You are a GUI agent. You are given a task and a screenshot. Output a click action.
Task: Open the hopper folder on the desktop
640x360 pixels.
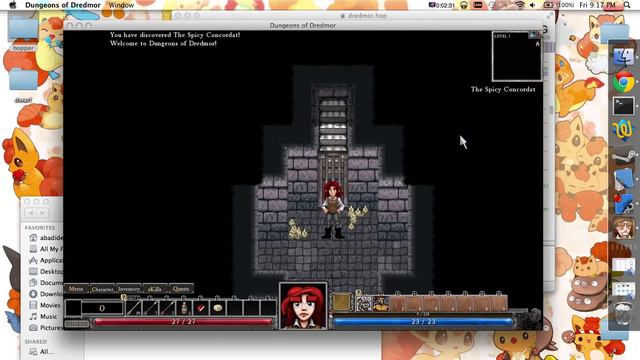click(23, 33)
